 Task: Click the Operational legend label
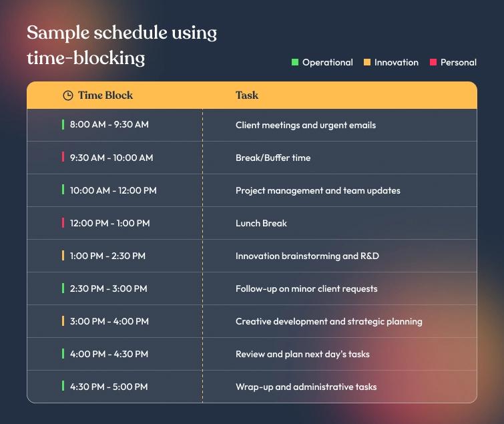327,62
